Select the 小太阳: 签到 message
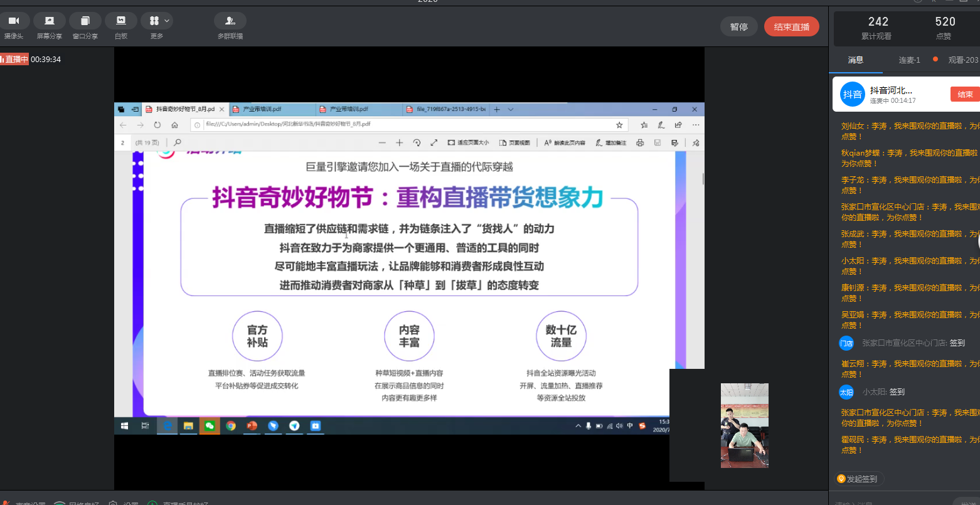980x505 pixels. point(883,392)
